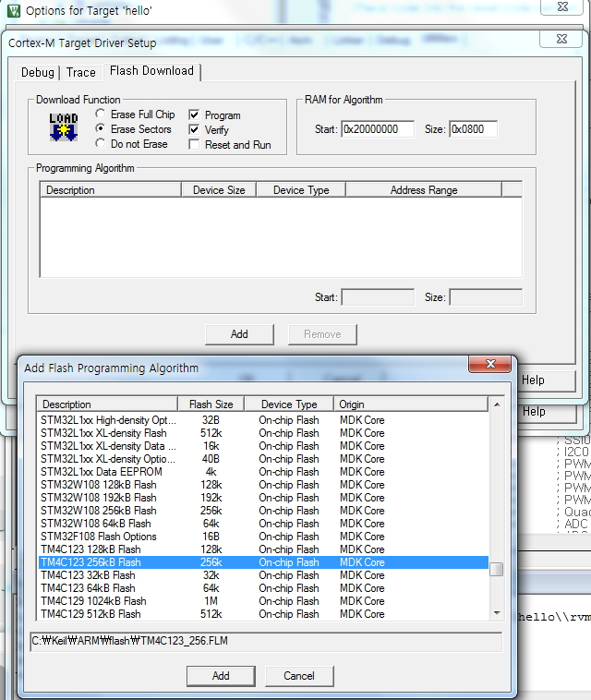591x700 pixels.
Task: Select TM4C123 64kB Flash row
Action: (263, 588)
